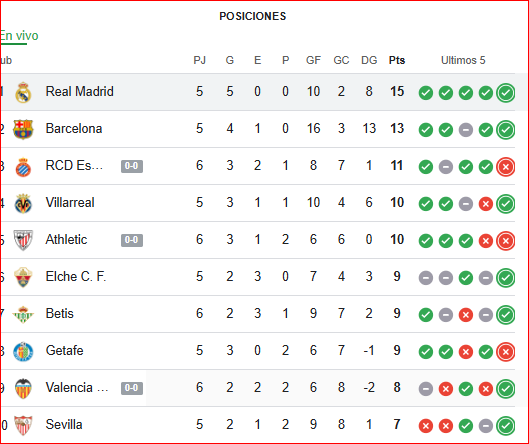Select the En vivo tab

[19, 36]
